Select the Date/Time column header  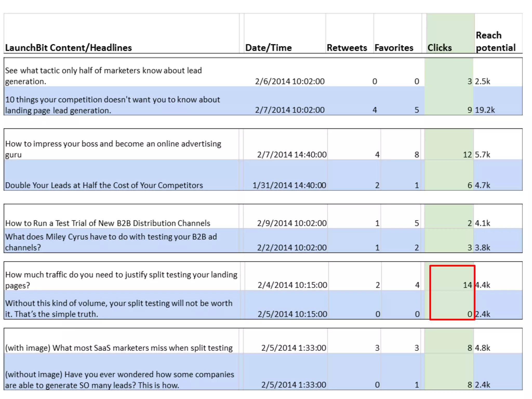click(x=268, y=48)
